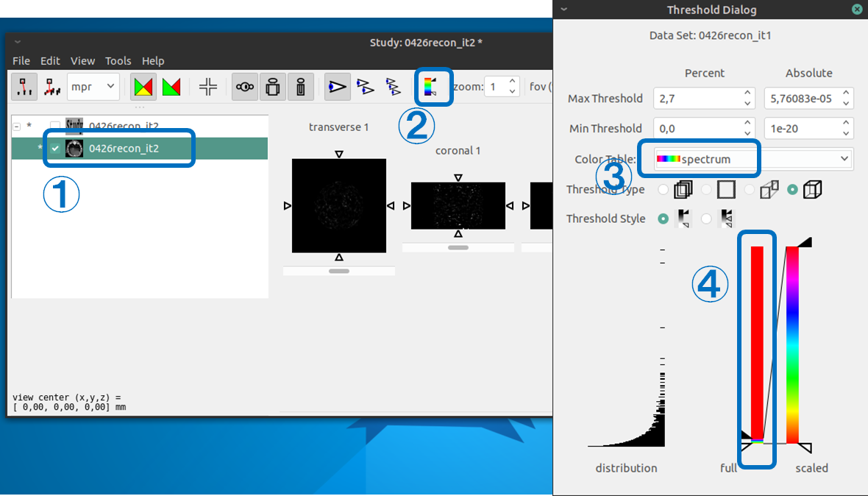Viewport: 868px width, 496px height.
Task: Click the coronal slice slider
Action: point(458,248)
